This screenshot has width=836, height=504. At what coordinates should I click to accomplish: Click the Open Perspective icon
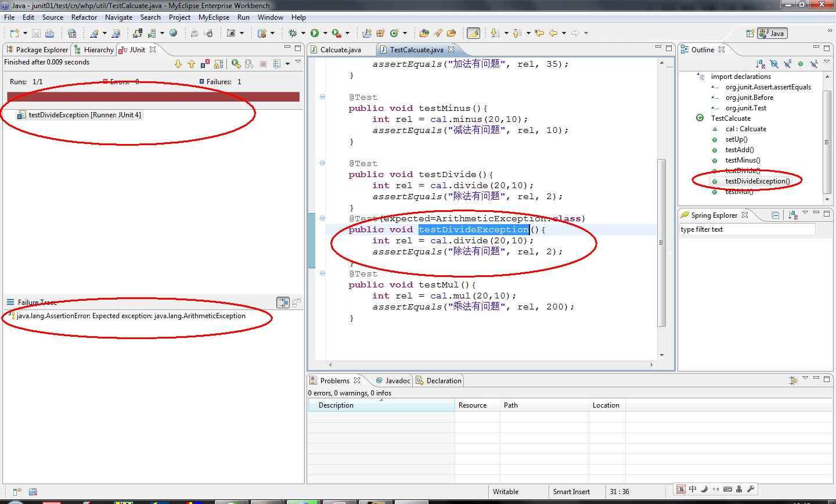click(x=750, y=33)
